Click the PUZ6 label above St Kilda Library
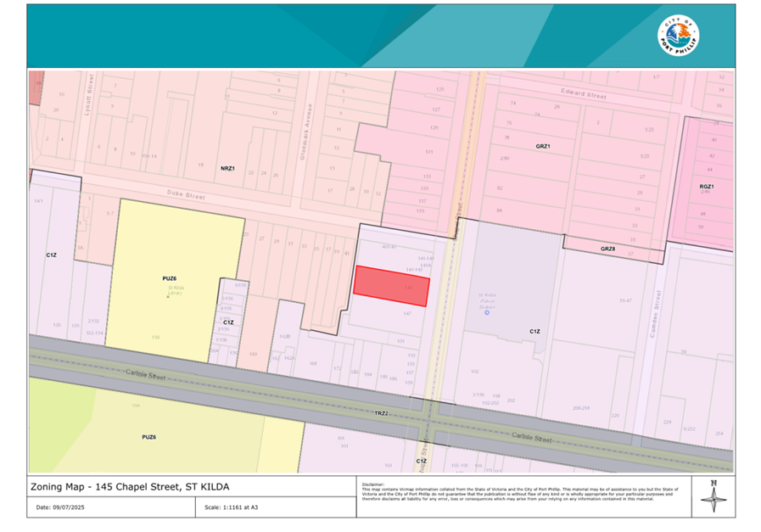 [x=168, y=277]
